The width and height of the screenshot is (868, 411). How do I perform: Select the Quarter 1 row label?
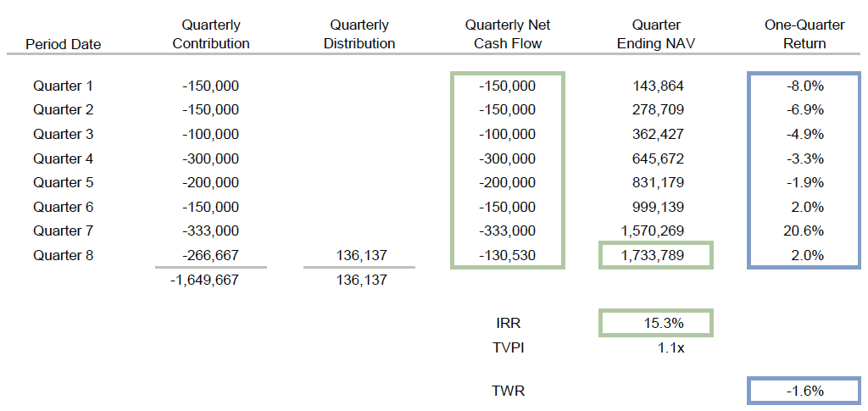(64, 86)
